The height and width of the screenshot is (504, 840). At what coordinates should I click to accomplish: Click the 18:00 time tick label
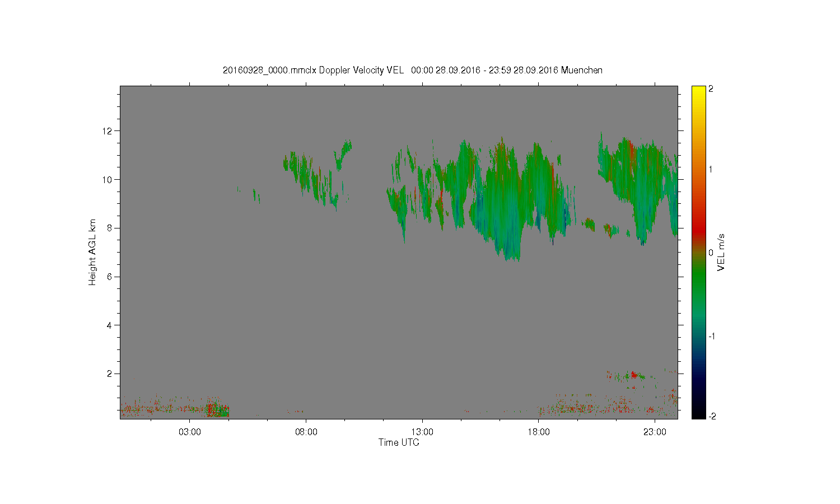(539, 432)
